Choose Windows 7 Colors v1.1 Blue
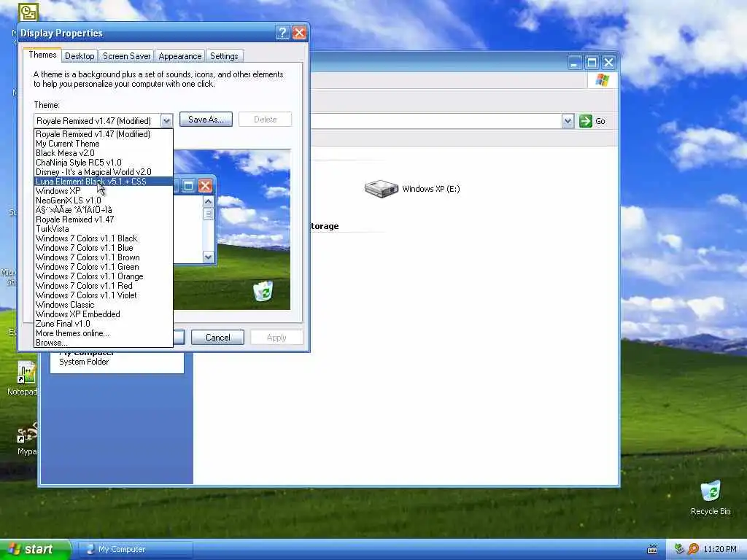Screen dimensions: 747x560 [104, 248]
